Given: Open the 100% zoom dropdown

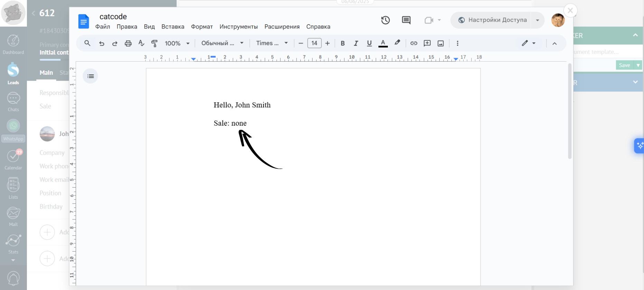Looking at the screenshot, I should [x=177, y=43].
